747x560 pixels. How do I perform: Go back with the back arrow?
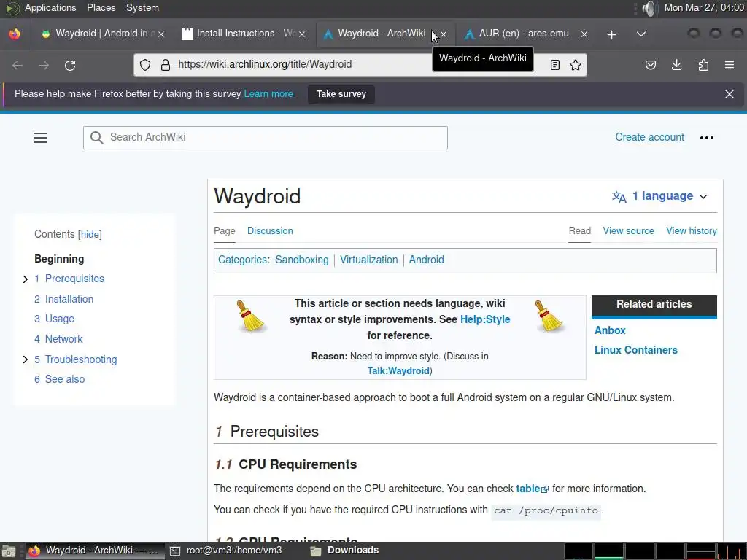[x=18, y=65]
